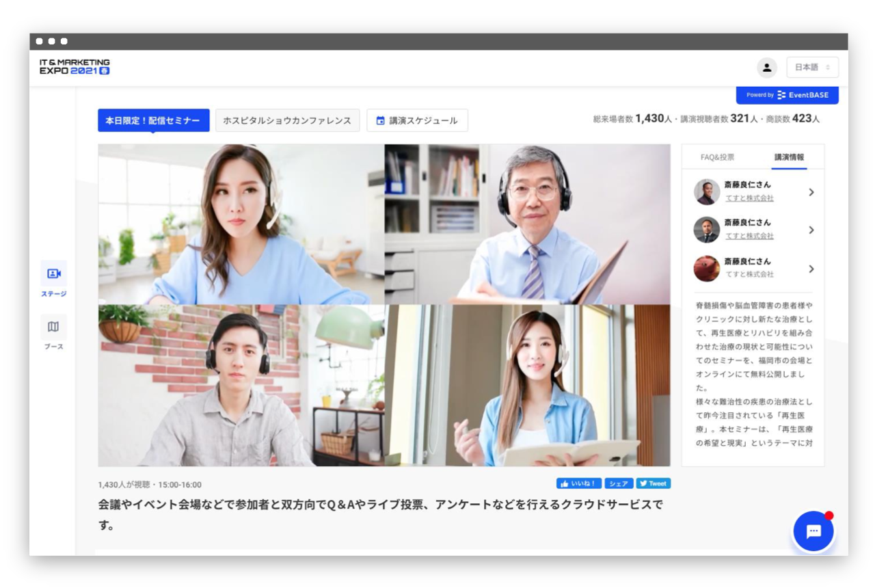The height and width of the screenshot is (588, 875).
Task: Select 本日限定！配信セミナー tab
Action: [x=154, y=120]
